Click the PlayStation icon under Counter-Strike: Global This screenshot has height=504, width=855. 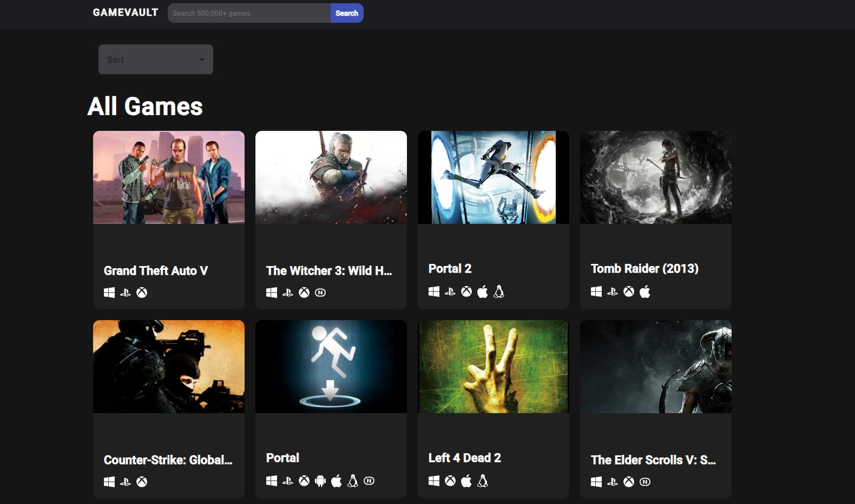coord(126,482)
